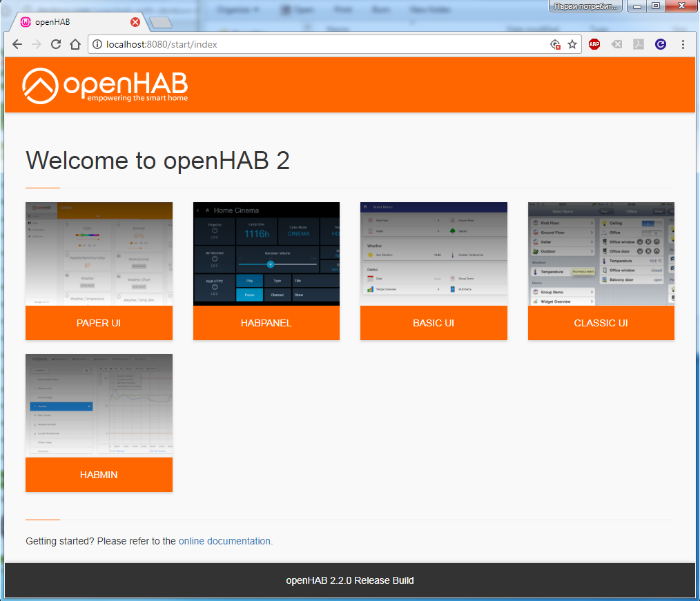
Task: Open a new browser tab
Action: [x=161, y=22]
